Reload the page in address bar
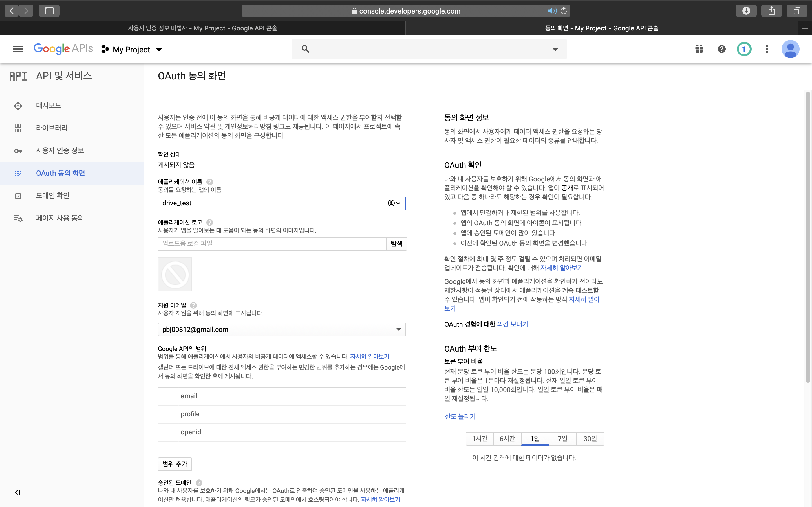This screenshot has height=507, width=812. pyautogui.click(x=564, y=11)
